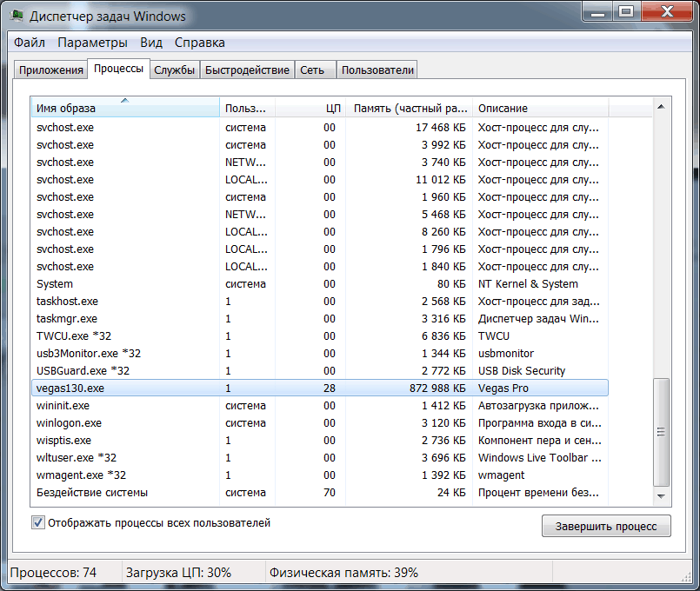The width and height of the screenshot is (700, 591).
Task: Select svchost.exe using 5 468 КБ
Action: [320, 214]
